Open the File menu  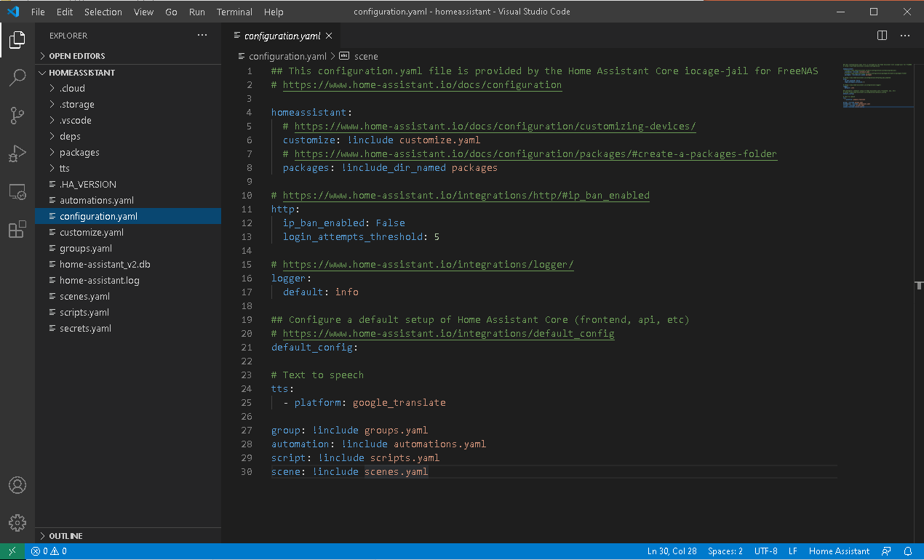38,12
